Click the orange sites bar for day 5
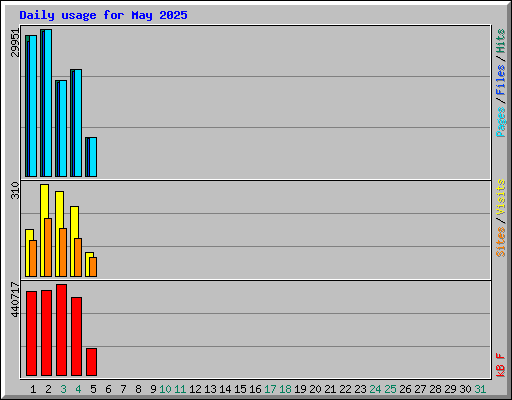 point(93,267)
